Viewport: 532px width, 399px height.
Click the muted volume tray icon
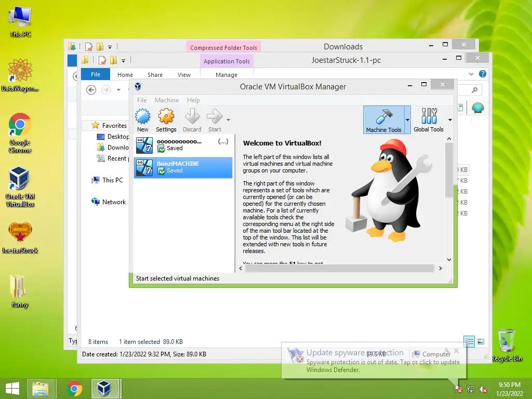(483, 389)
